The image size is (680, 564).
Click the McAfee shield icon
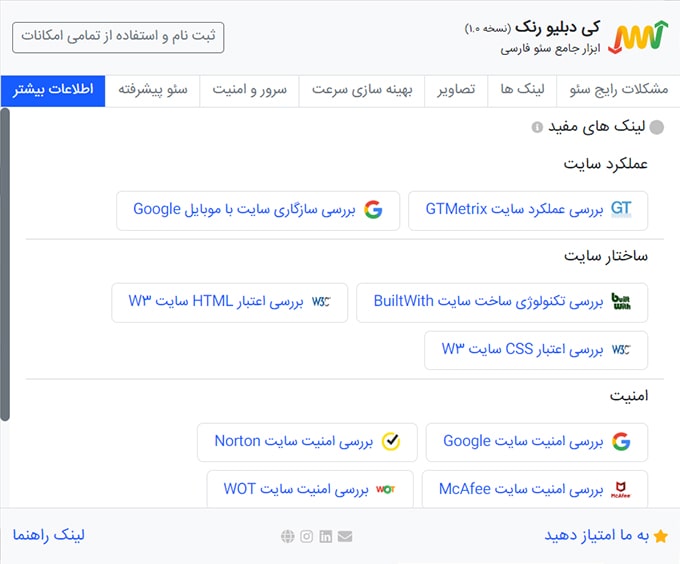click(621, 489)
